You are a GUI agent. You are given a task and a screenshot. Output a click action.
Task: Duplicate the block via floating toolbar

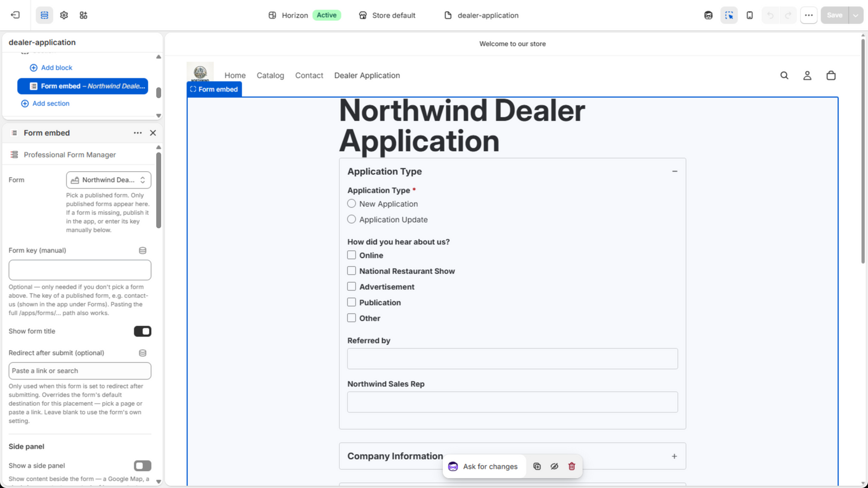(537, 466)
